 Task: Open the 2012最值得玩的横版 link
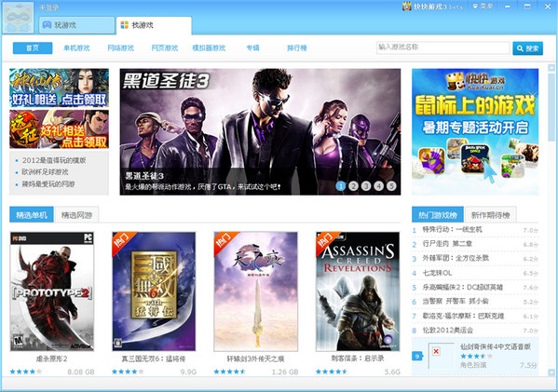point(54,160)
